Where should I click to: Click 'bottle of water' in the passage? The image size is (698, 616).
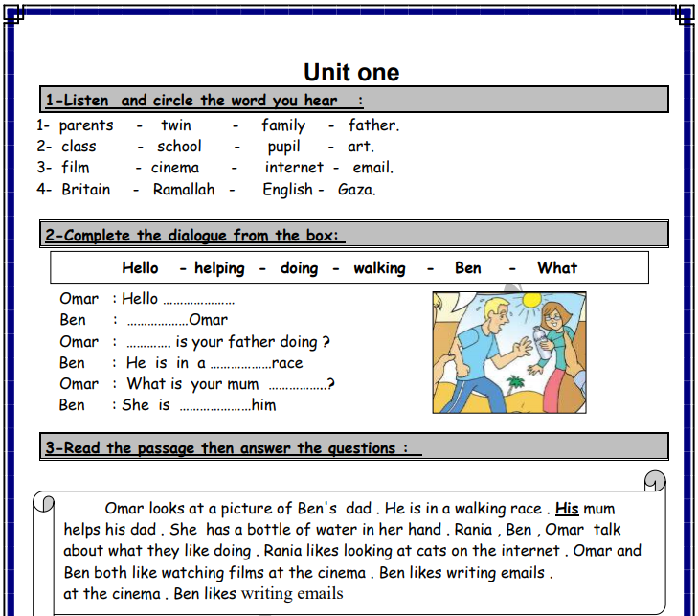coord(303,530)
